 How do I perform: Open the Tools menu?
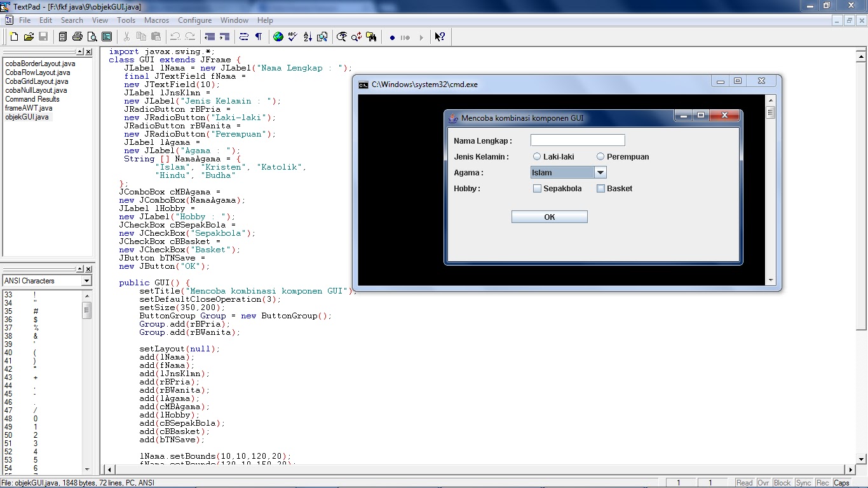click(x=126, y=20)
